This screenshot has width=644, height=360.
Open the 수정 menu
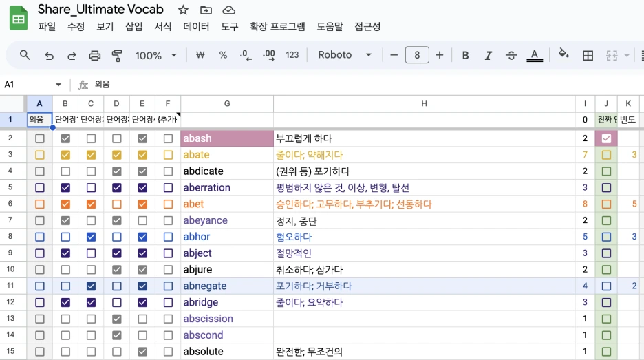(x=76, y=27)
